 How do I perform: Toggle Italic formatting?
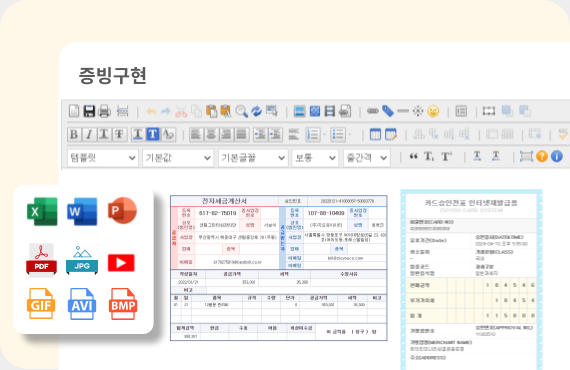click(89, 134)
